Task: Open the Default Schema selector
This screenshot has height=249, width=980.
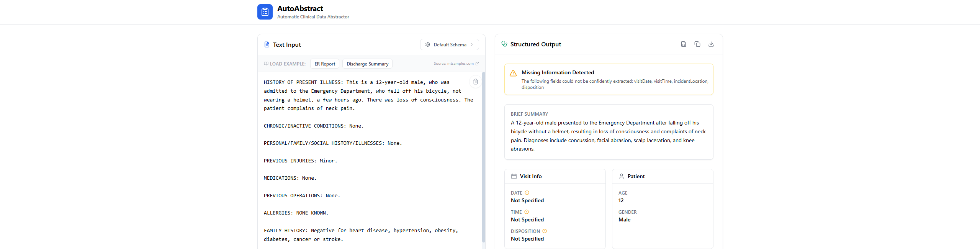Action: coord(449,44)
